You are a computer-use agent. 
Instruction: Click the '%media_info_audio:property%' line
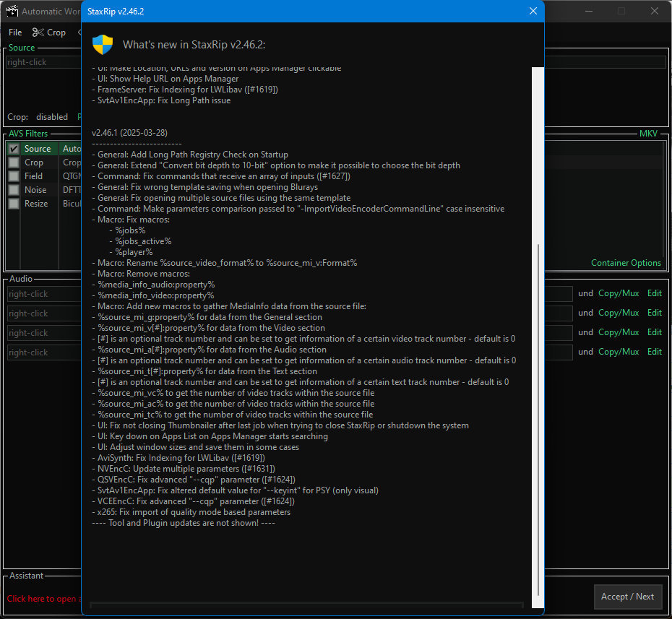pyautogui.click(x=153, y=285)
